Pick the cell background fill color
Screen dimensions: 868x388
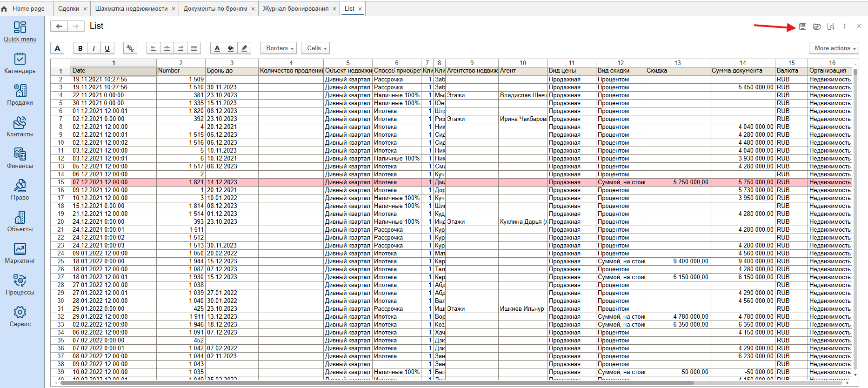click(x=231, y=48)
